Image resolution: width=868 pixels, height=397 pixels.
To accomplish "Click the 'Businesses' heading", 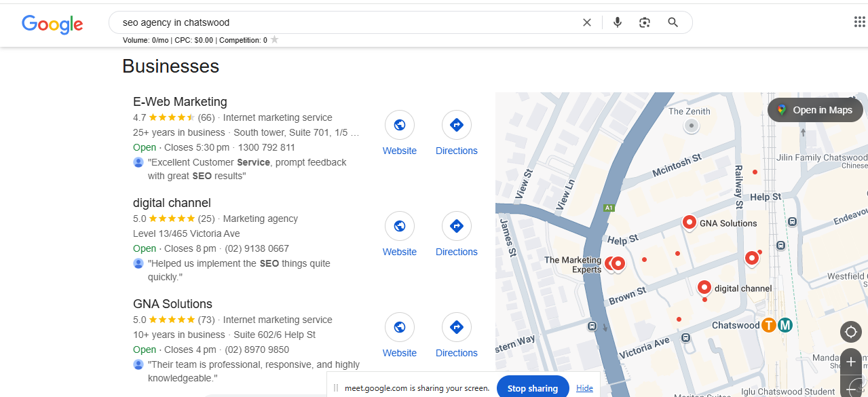I will (x=170, y=67).
